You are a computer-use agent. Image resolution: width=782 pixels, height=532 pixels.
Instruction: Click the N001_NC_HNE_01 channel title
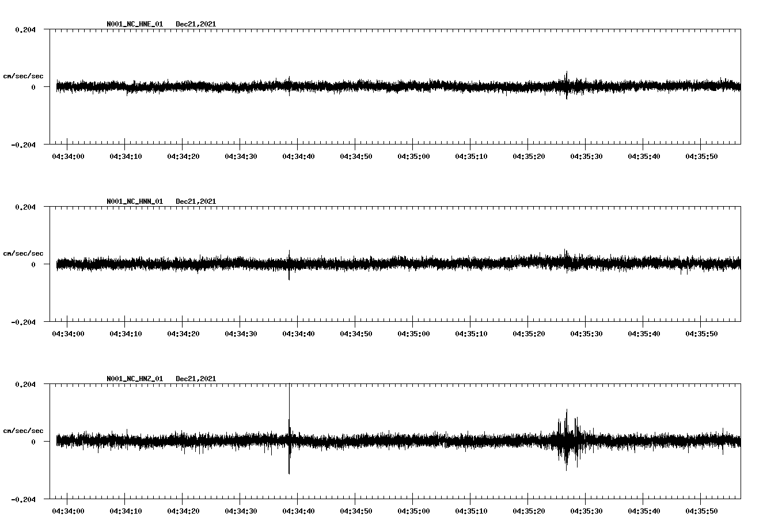point(135,24)
